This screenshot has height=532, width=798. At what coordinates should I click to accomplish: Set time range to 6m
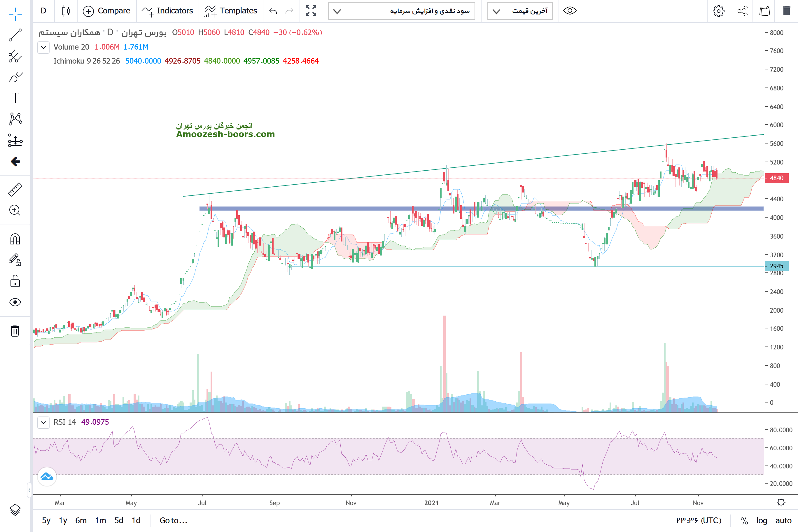[81, 520]
